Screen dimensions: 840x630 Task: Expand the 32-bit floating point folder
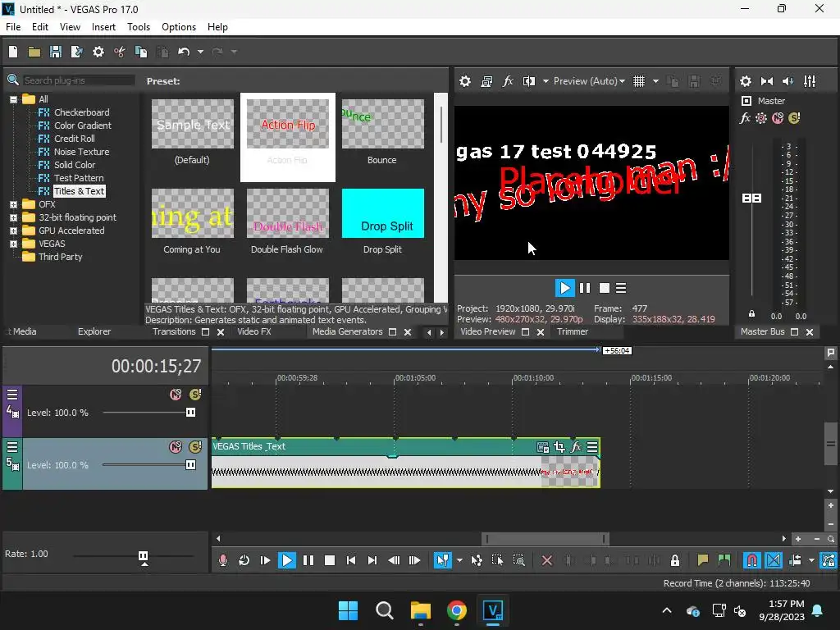[13, 217]
